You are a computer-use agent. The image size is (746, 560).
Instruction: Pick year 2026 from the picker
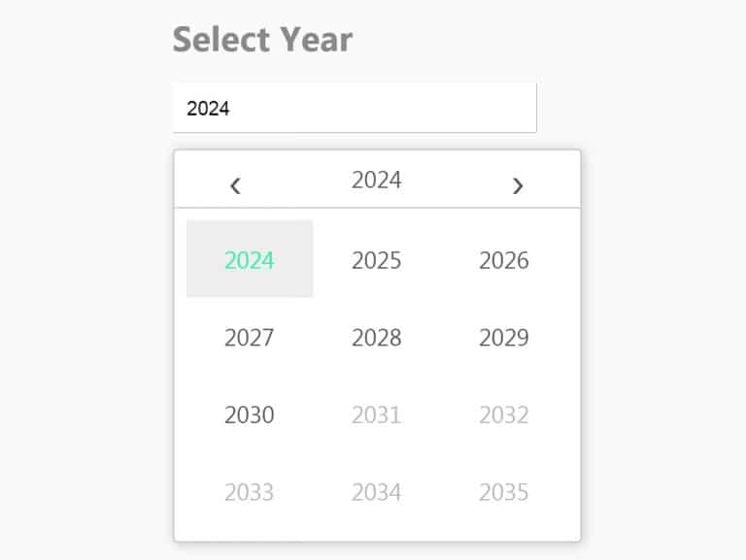504,260
